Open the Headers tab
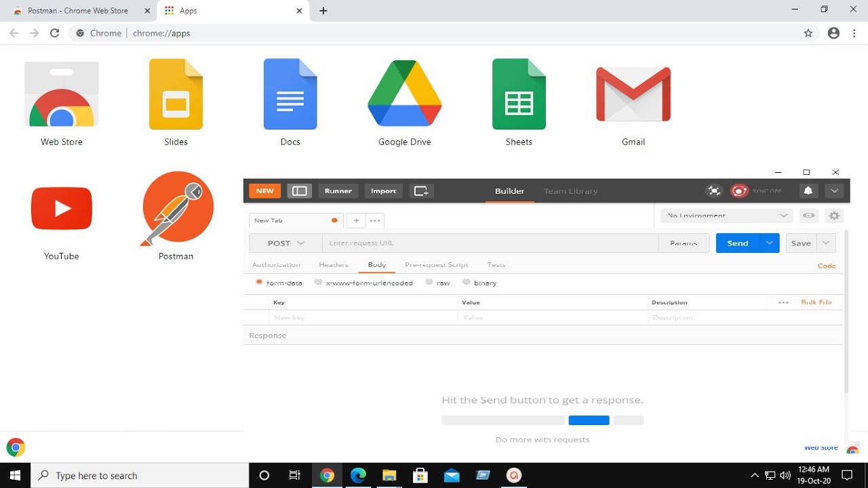 (x=334, y=265)
